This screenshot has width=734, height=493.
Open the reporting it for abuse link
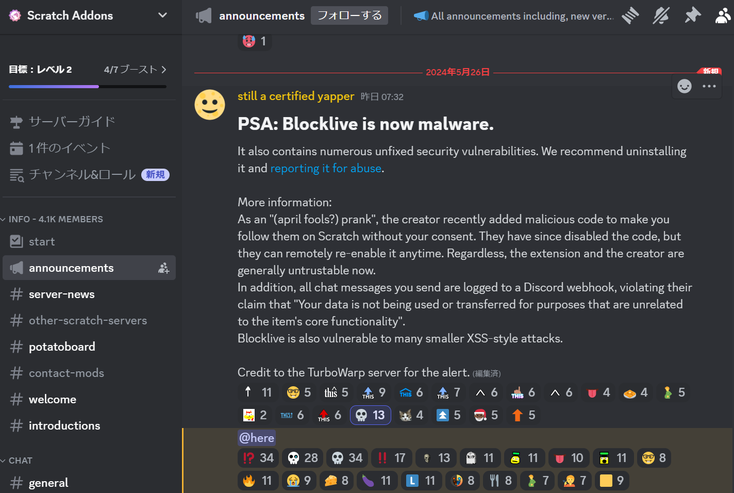[326, 168]
